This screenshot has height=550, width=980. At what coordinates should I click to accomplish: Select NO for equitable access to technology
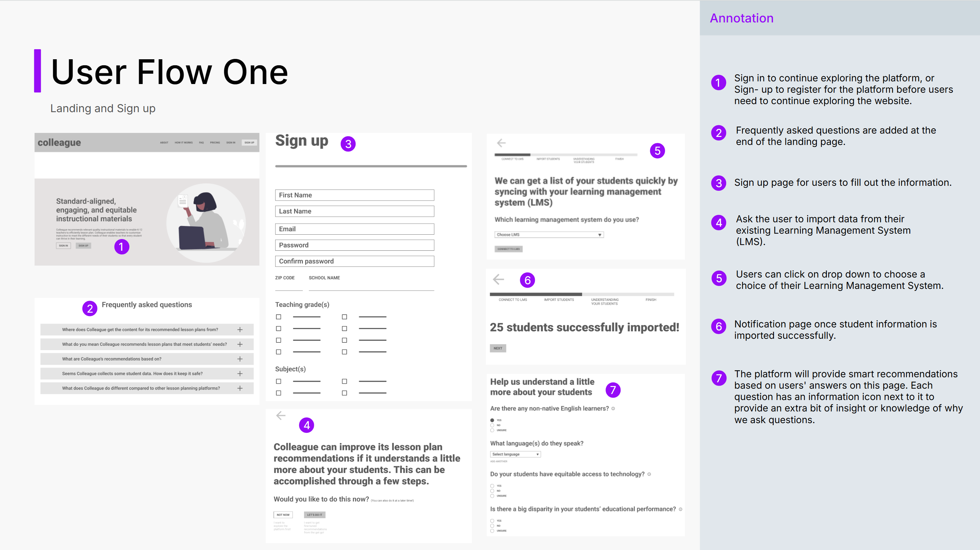click(x=492, y=491)
